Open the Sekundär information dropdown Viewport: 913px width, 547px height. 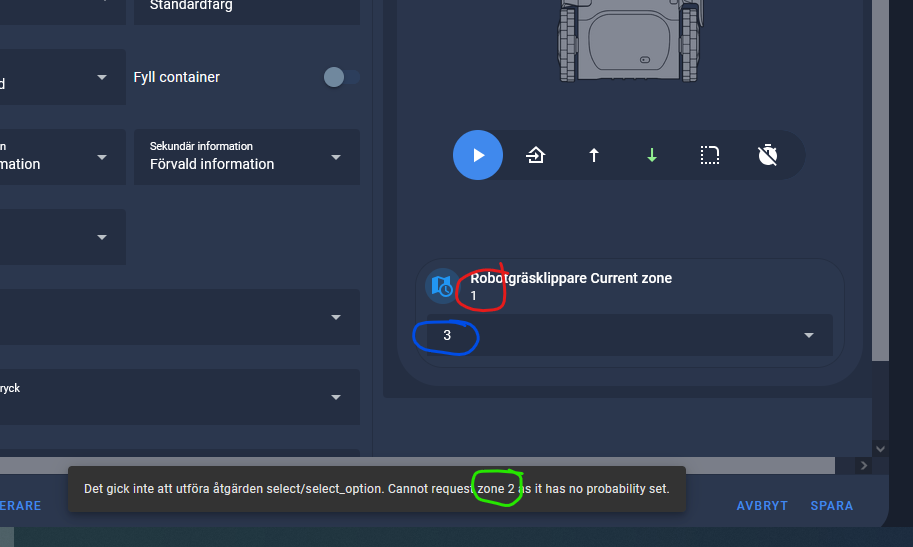[247, 157]
